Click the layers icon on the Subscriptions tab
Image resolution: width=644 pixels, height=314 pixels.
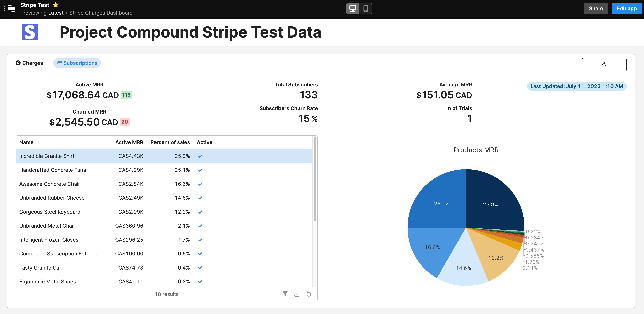tap(59, 63)
